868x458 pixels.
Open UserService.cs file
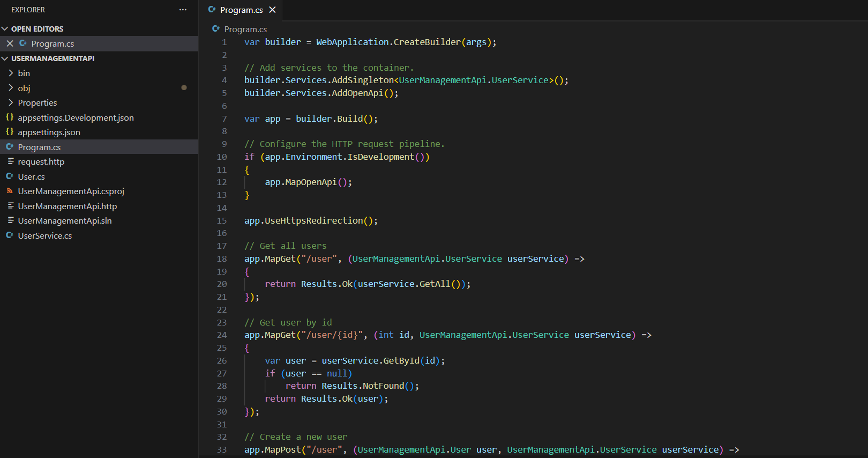[x=44, y=235]
